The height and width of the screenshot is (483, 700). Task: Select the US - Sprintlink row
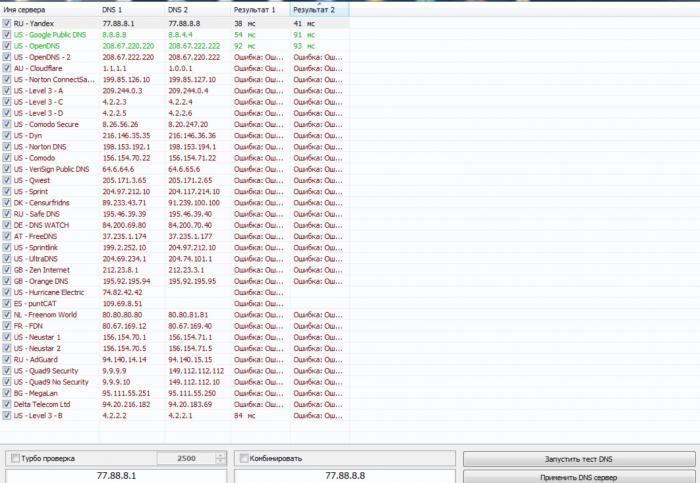(x=175, y=247)
